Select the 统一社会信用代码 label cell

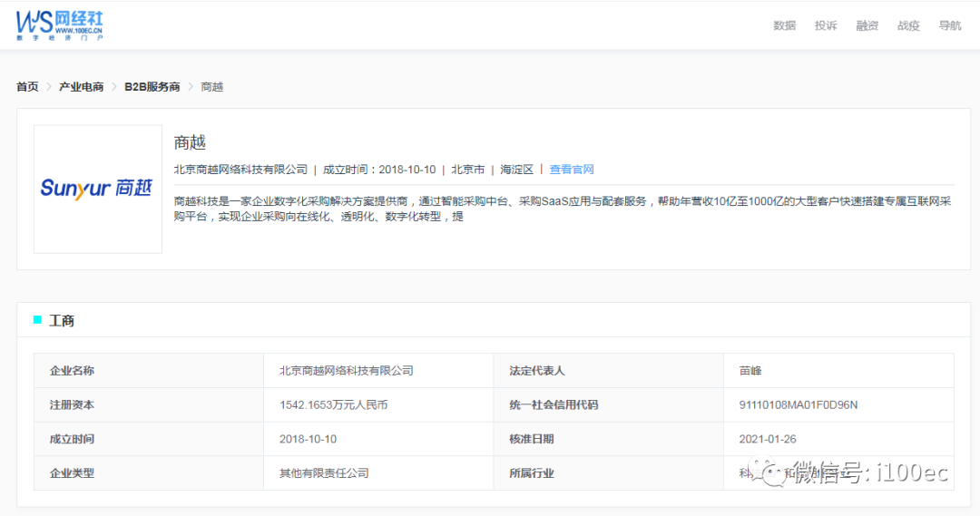609,404
